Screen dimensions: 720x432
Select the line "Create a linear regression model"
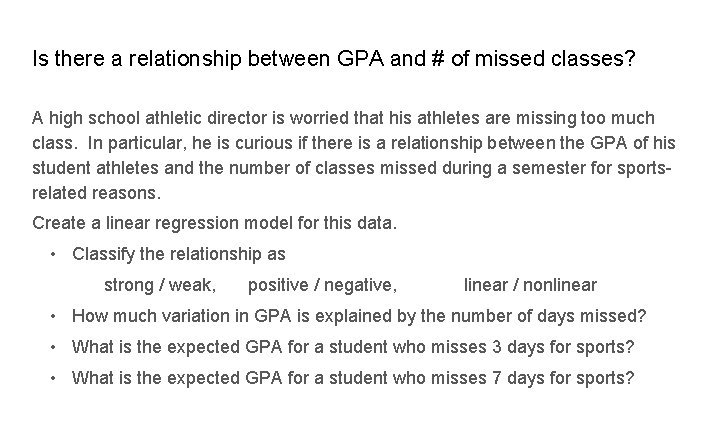(x=214, y=222)
